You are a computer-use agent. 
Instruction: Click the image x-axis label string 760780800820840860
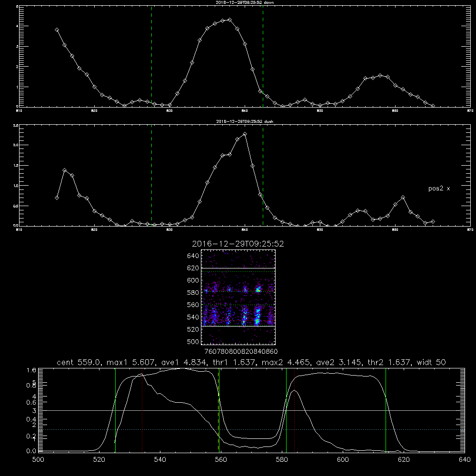241,352
